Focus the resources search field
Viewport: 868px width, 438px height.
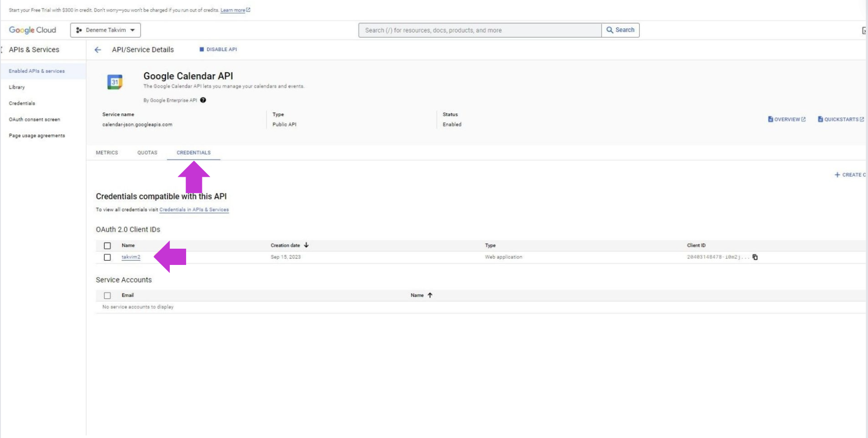click(480, 30)
